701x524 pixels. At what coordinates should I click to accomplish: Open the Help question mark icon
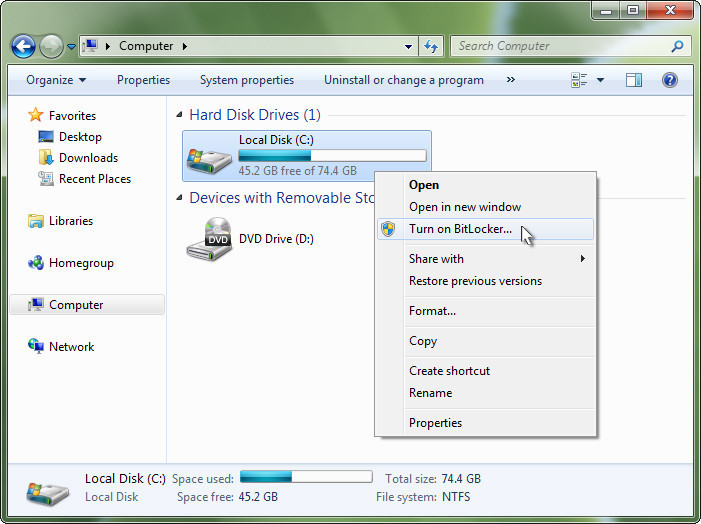pyautogui.click(x=670, y=80)
